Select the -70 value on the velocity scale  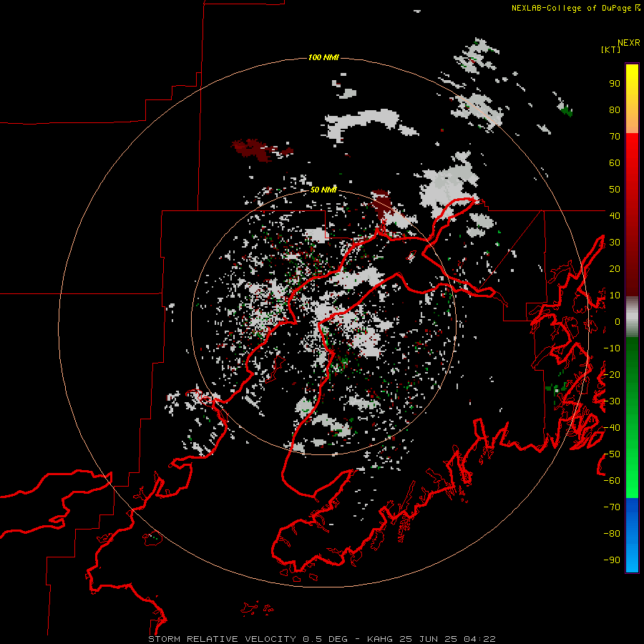tap(612, 507)
